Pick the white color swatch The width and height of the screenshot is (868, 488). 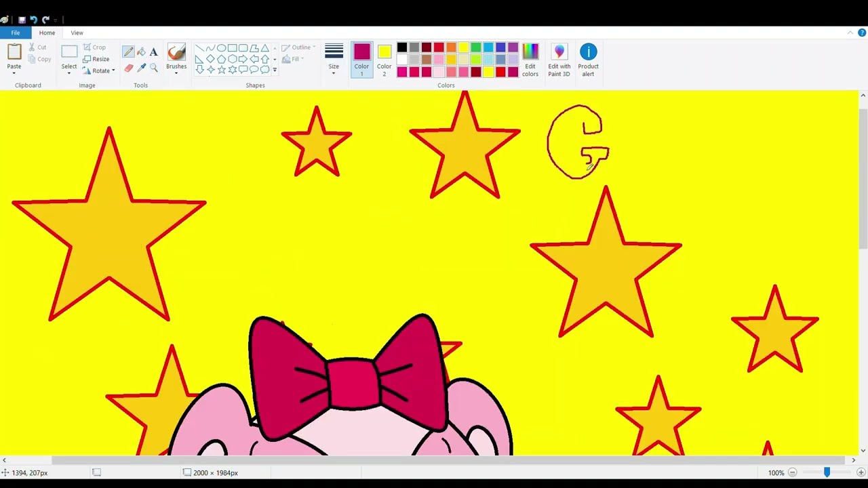click(402, 60)
